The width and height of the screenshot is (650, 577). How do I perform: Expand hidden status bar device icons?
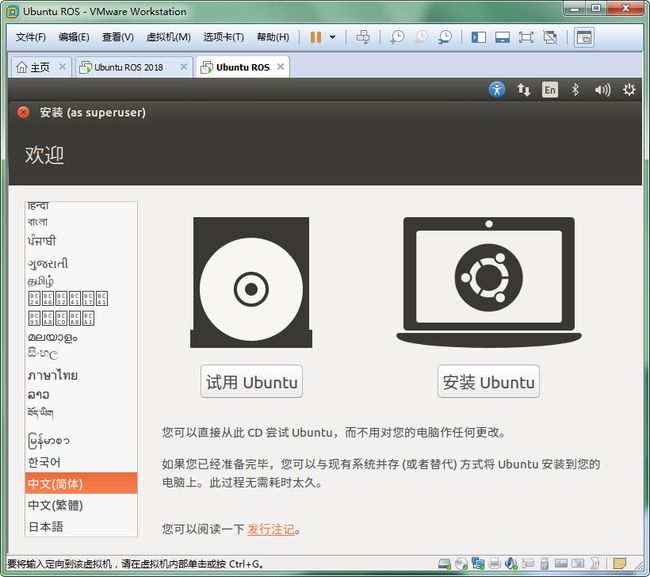click(595, 564)
